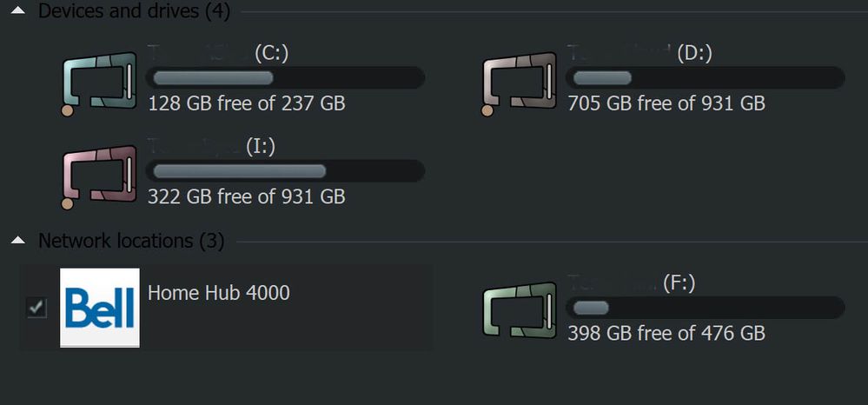868x405 pixels.
Task: Click the "128 GB free of 237 GB" text
Action: (x=247, y=104)
